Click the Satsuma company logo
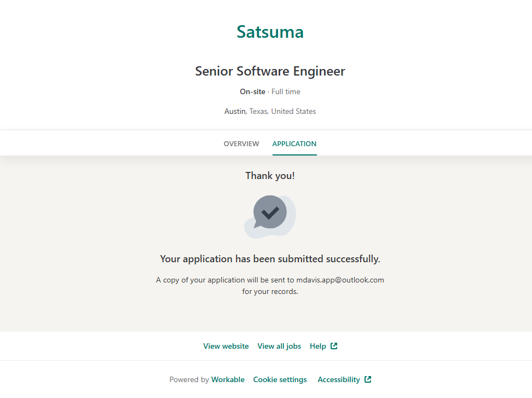 click(x=270, y=32)
